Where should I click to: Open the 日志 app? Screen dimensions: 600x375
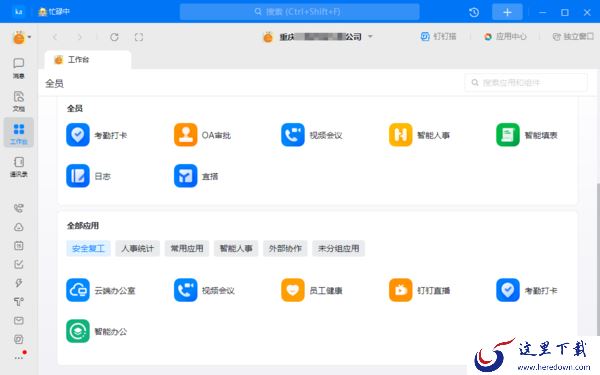coord(88,176)
